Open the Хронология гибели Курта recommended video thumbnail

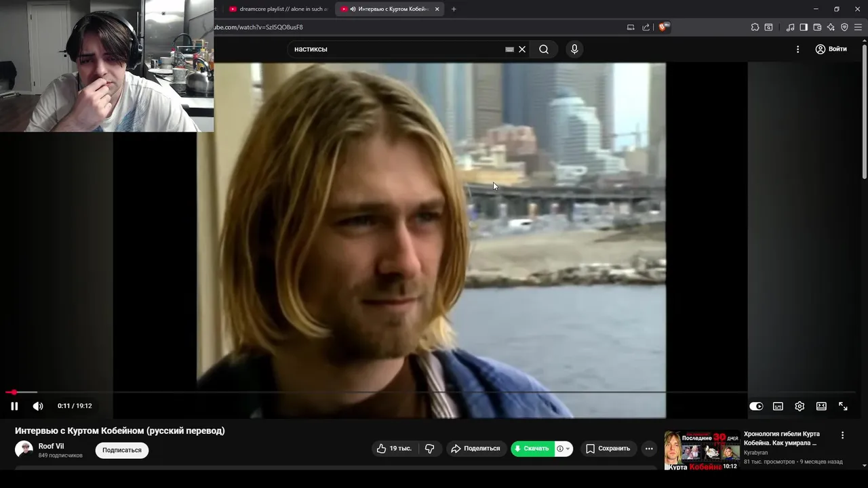point(702,450)
